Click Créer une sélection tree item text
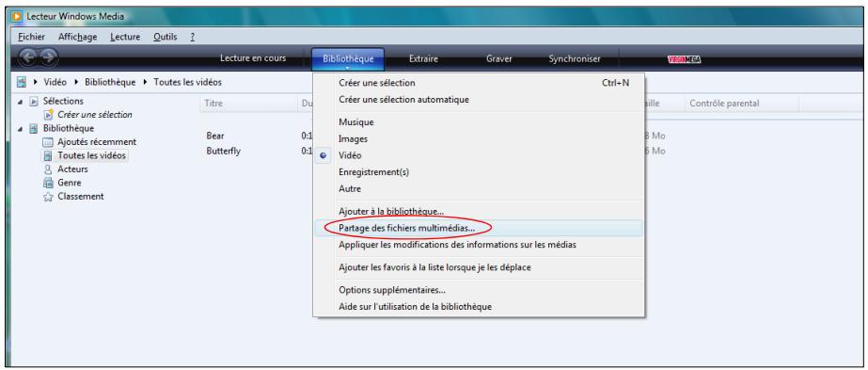The height and width of the screenshot is (370, 868). tap(95, 115)
